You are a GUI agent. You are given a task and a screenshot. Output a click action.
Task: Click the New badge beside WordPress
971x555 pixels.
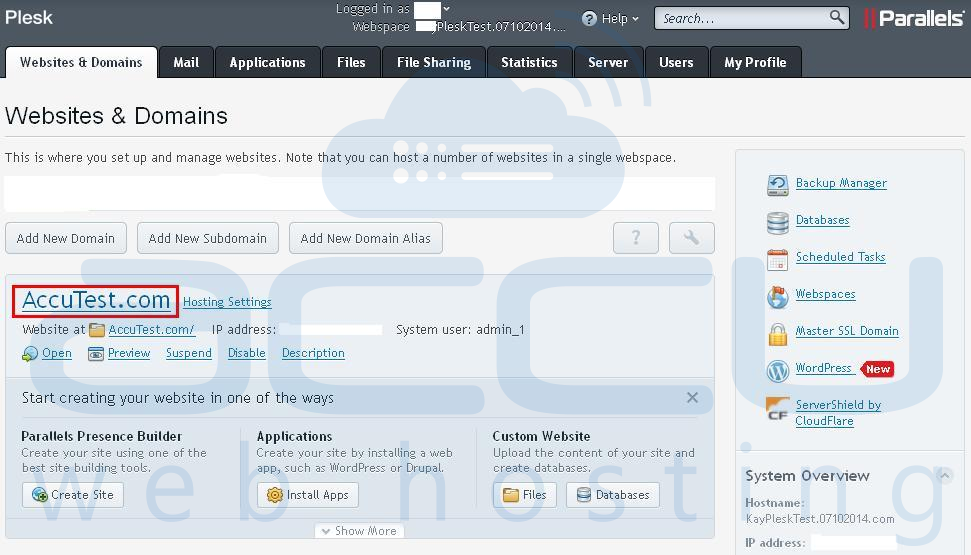click(877, 369)
